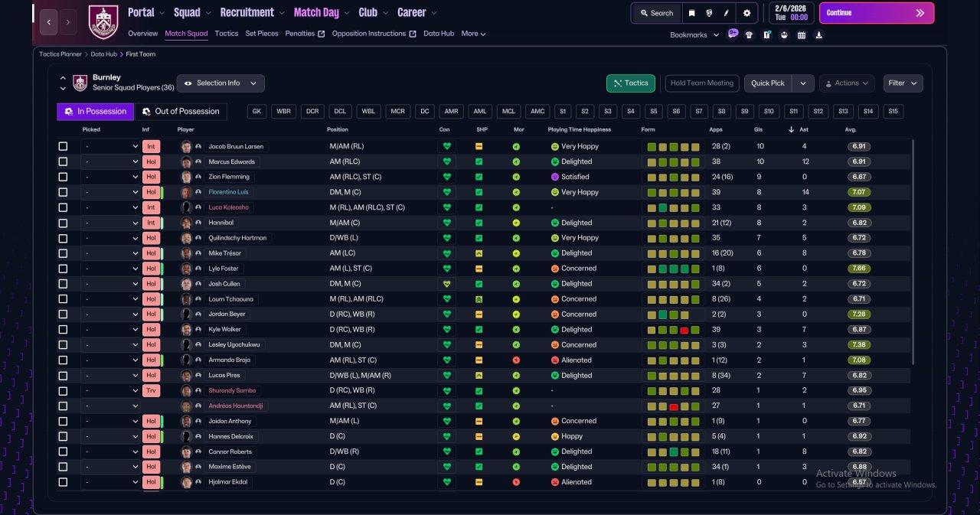Click the pencil edit icon in top bar
Viewport: 980px width, 515px height.
(x=727, y=13)
